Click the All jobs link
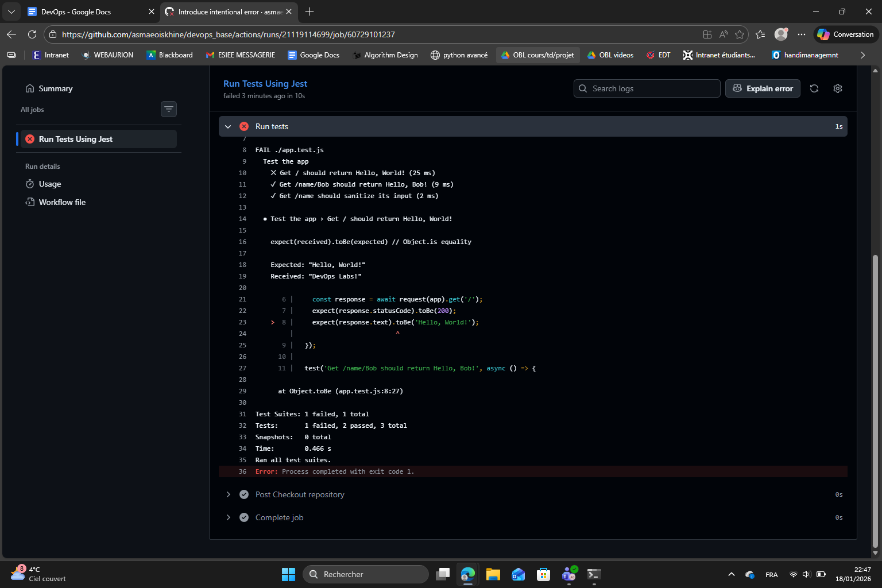This screenshot has height=588, width=882. coord(32,109)
